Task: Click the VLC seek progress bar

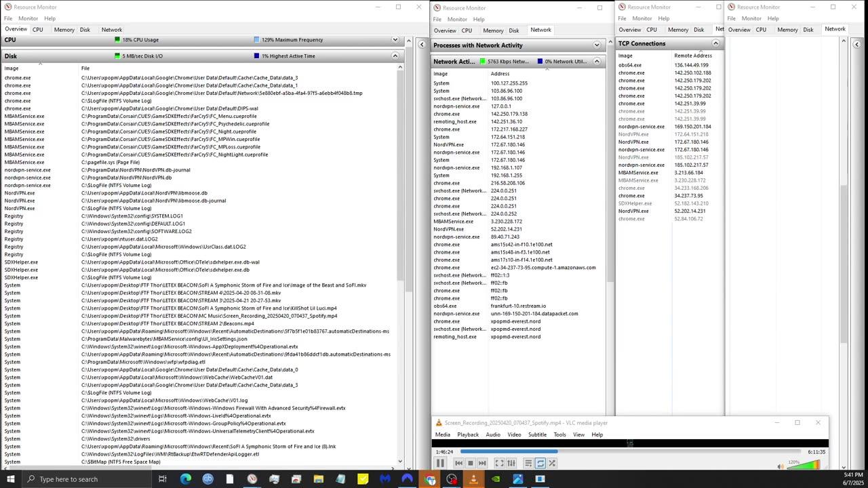Action: [x=631, y=451]
